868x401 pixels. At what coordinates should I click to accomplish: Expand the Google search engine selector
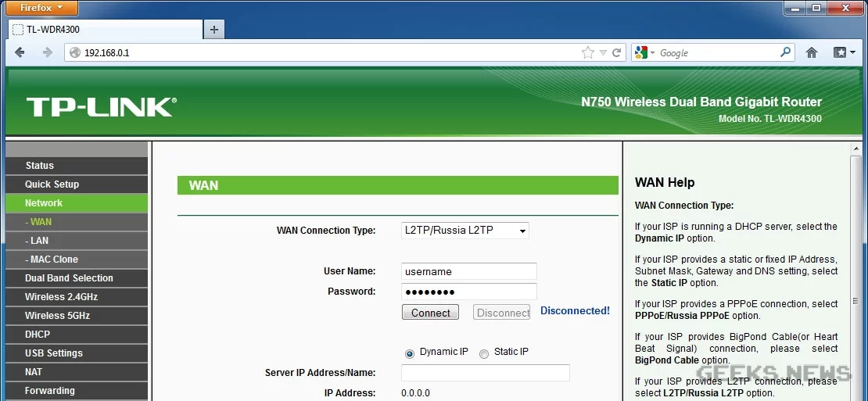[646, 52]
